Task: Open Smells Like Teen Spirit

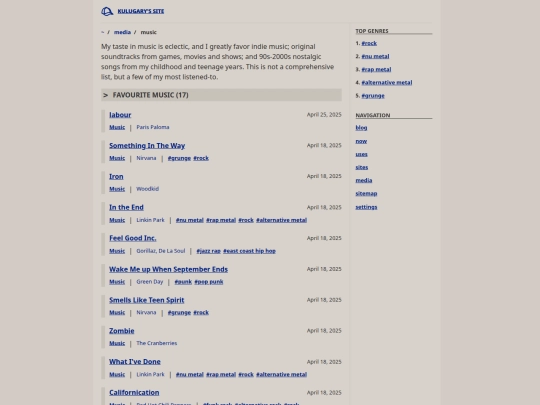Action: pyautogui.click(x=147, y=300)
